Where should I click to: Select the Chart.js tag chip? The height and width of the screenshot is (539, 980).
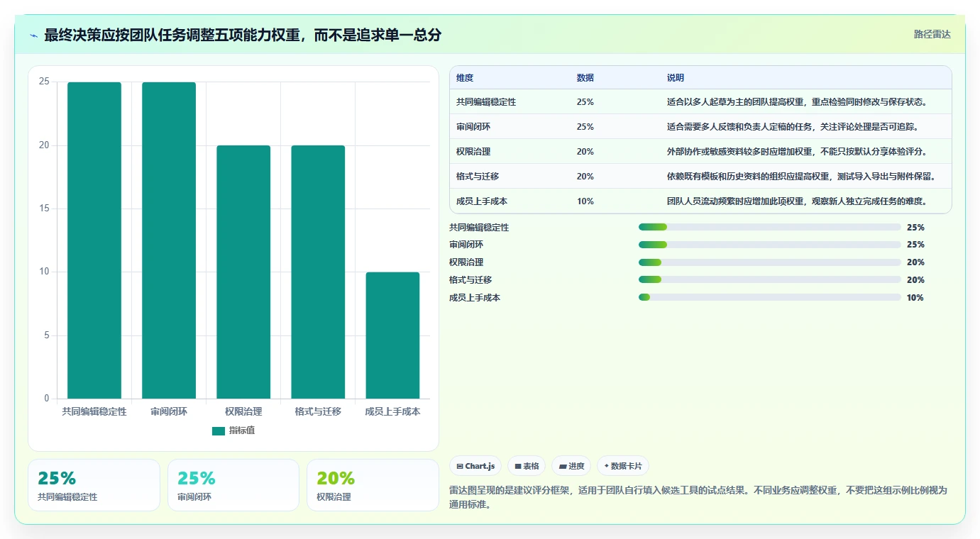click(475, 466)
